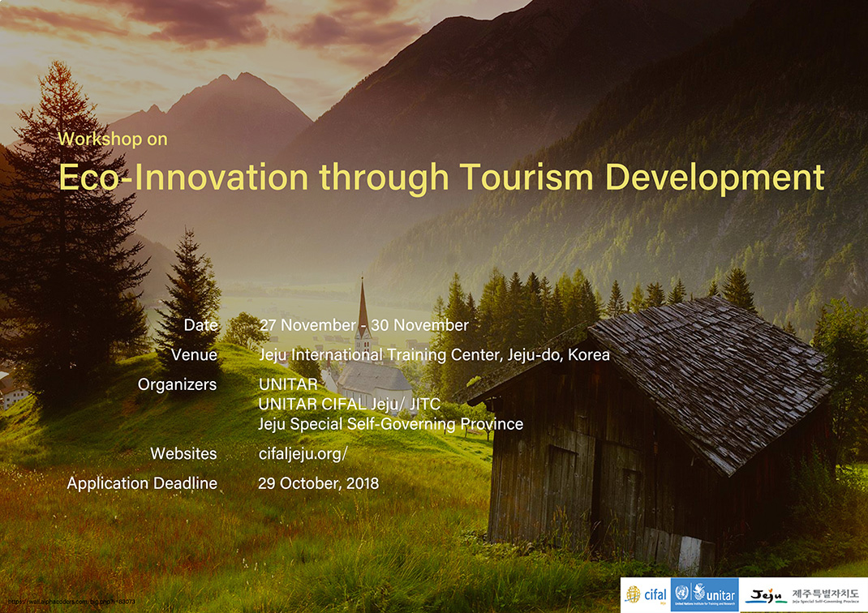Click the "27 November - 30 November" date text
This screenshot has width=868, height=613.
tap(363, 325)
